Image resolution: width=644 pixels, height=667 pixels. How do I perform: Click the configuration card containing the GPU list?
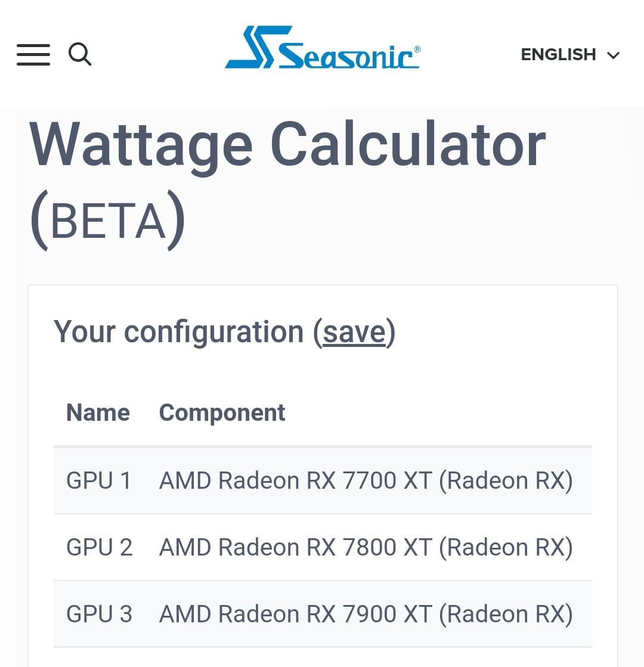click(x=322, y=471)
